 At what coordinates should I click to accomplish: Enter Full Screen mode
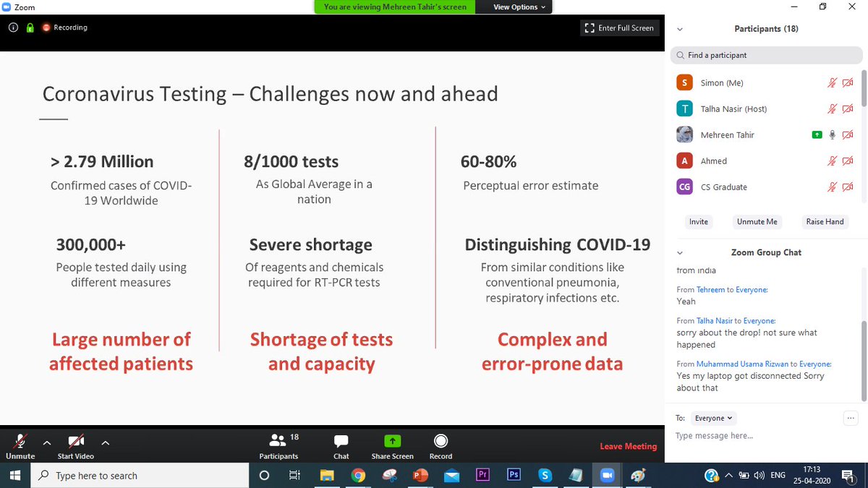click(619, 28)
